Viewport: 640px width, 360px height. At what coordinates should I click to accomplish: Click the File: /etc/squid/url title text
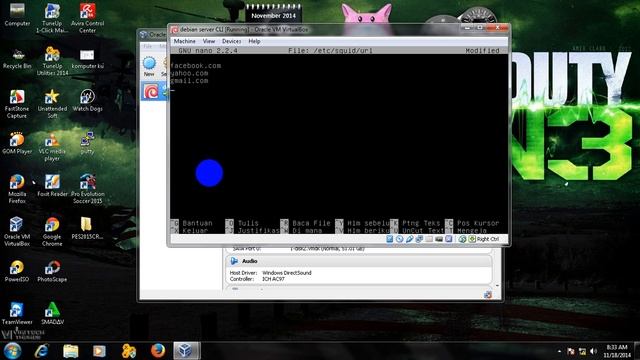[330, 51]
